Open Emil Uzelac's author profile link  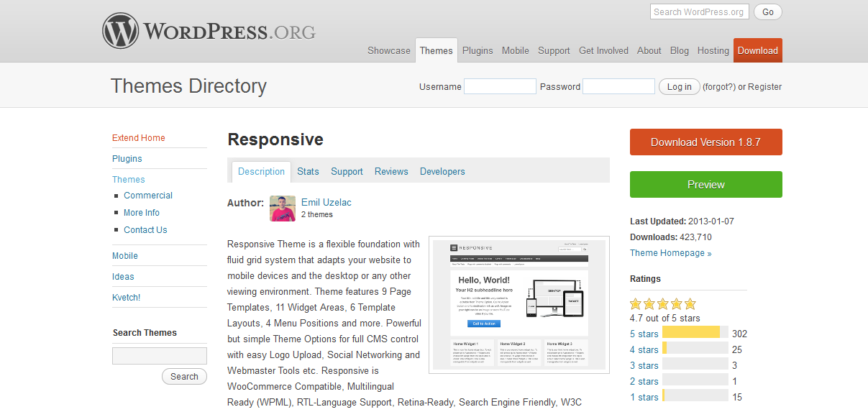326,203
